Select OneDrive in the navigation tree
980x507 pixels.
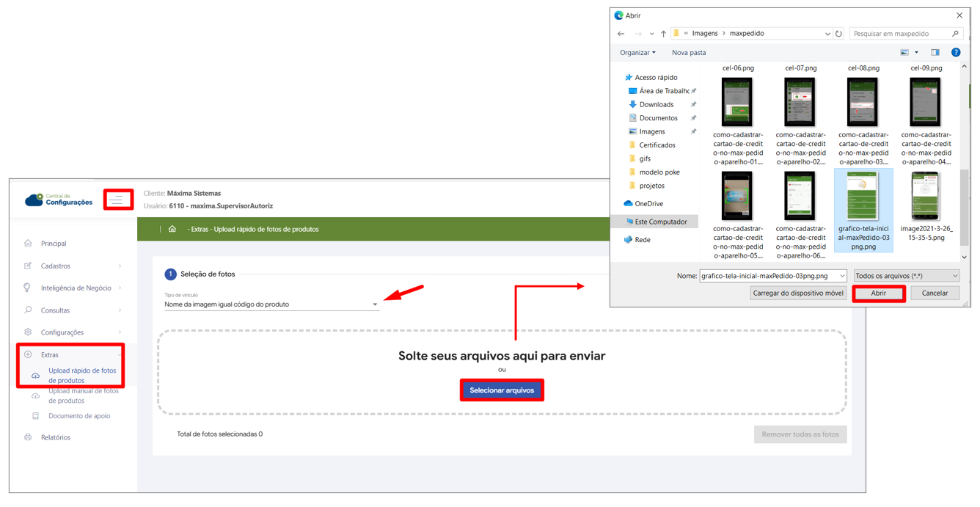coord(648,204)
